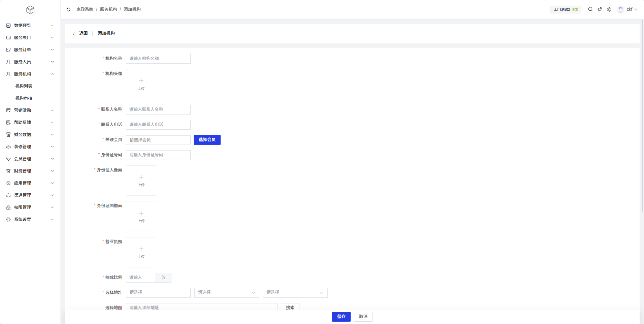Expand the 装修管理 menu chevron
644x324 pixels.
[52, 147]
